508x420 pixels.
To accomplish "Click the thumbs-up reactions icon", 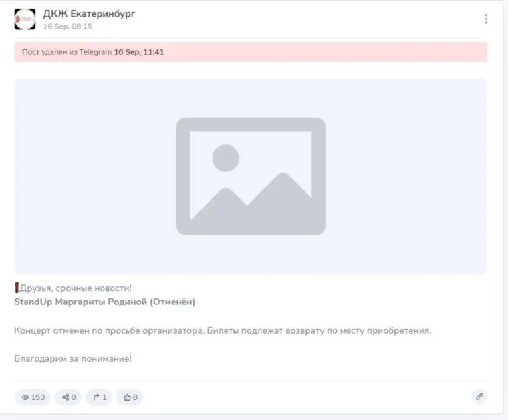I will 127,397.
